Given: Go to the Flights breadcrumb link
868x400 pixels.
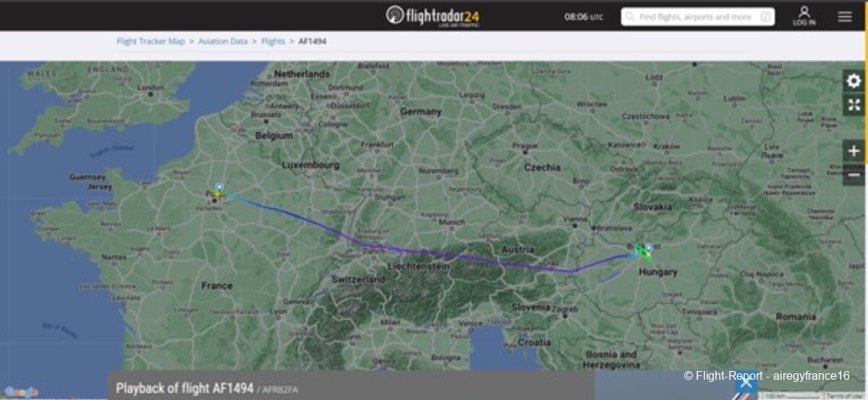Looking at the screenshot, I should coord(273,42).
